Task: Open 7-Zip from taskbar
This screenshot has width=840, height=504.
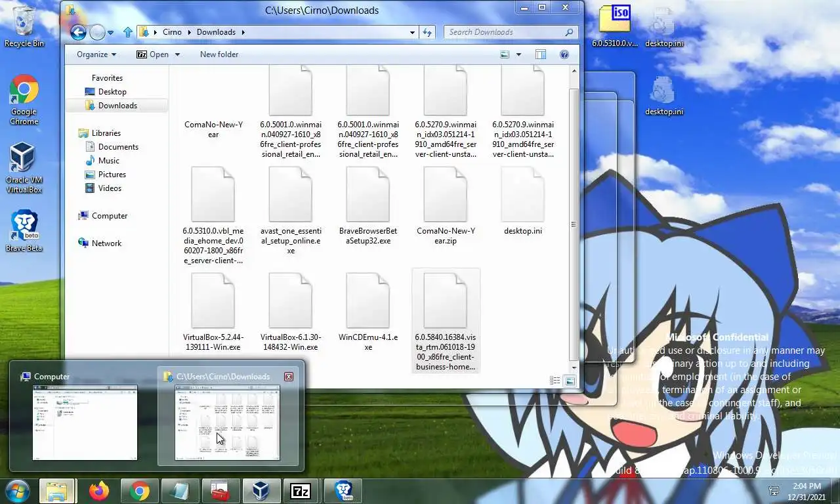Action: [301, 492]
